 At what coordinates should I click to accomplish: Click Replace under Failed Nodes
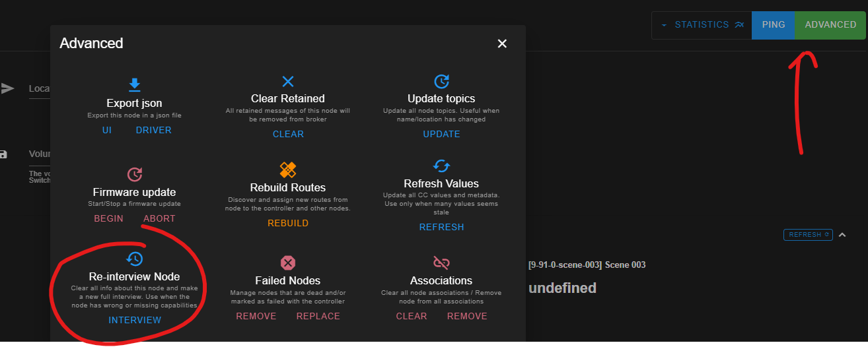tap(318, 316)
